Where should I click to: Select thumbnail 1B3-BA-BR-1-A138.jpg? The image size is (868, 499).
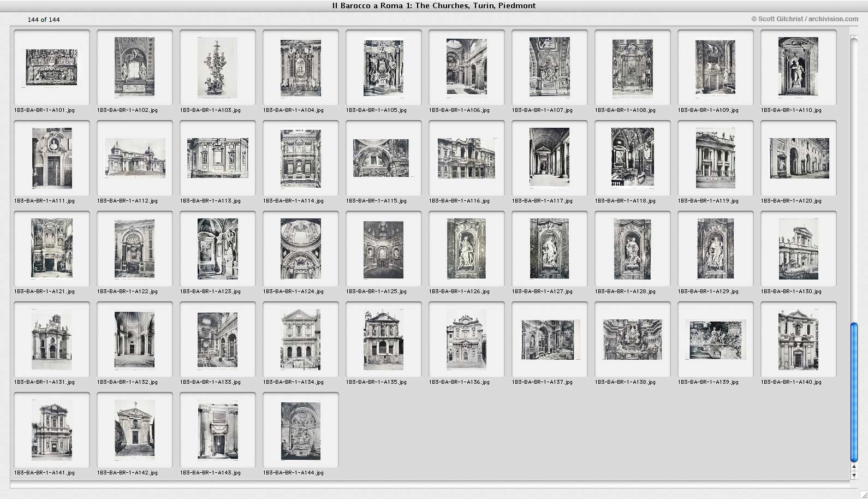[x=633, y=339]
